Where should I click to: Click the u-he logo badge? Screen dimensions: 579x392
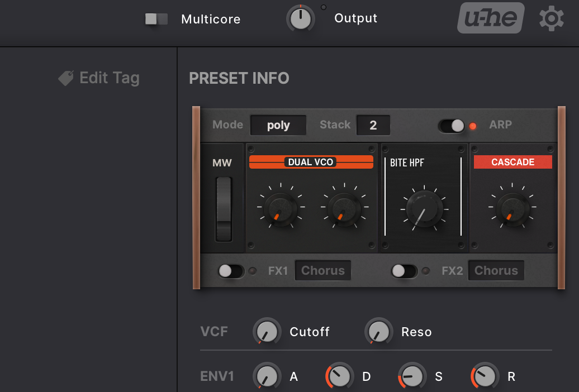(491, 18)
